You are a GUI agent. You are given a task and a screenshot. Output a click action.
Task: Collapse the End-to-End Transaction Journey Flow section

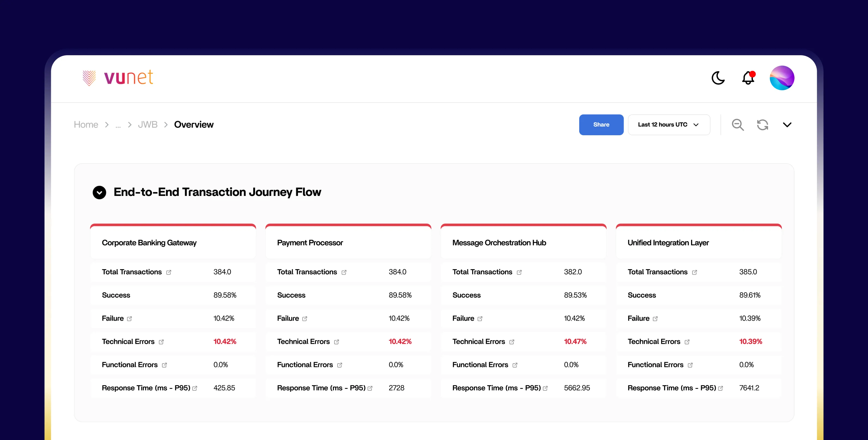point(99,192)
